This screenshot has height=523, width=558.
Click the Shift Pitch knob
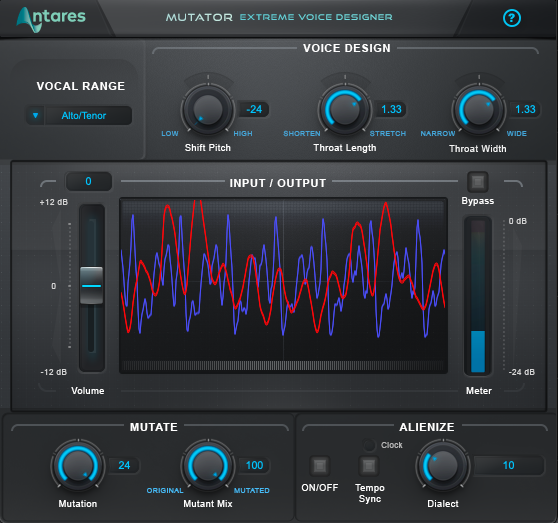pos(208,110)
